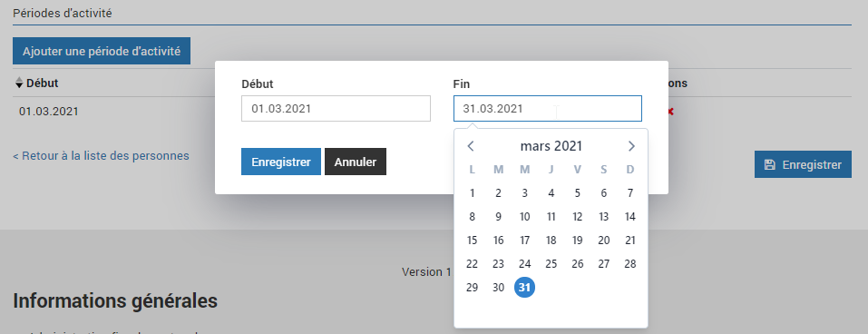Select day 24 in calendar
The height and width of the screenshot is (334, 868).
tap(525, 264)
